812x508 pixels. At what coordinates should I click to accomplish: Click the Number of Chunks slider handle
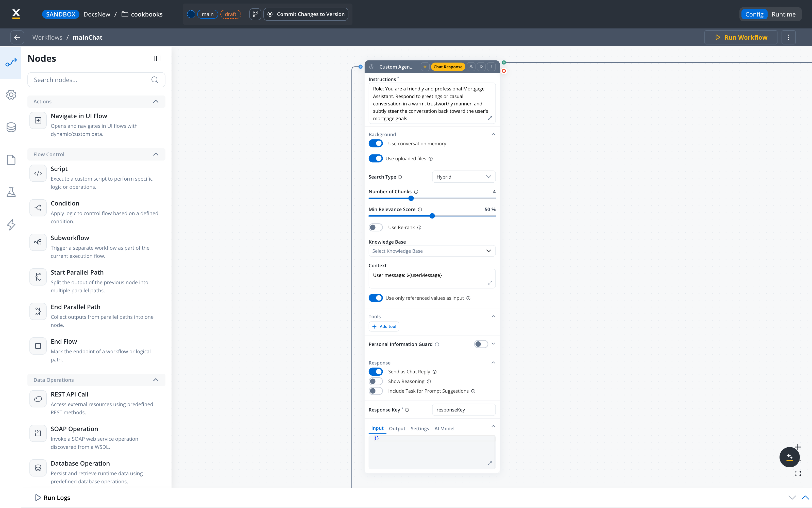tap(411, 198)
